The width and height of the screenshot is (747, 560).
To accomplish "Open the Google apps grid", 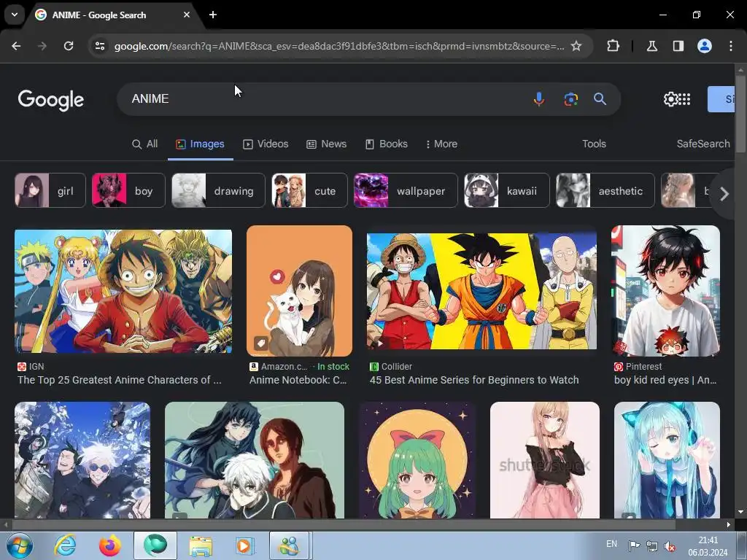I will click(x=684, y=99).
